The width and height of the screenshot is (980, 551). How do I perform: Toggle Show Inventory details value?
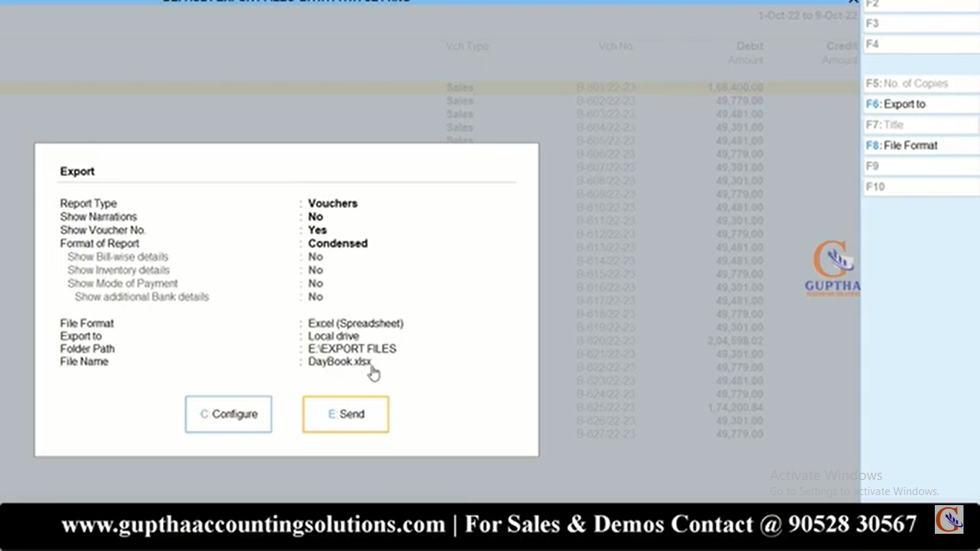coord(316,270)
